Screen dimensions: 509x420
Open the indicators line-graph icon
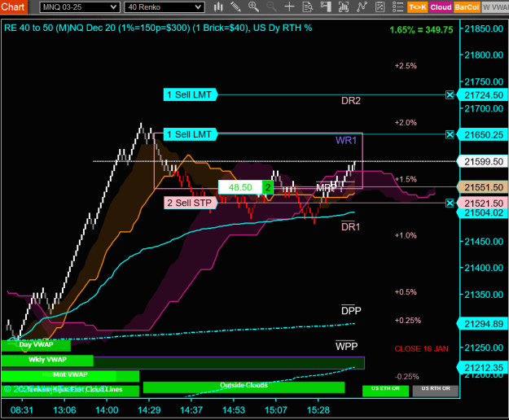(x=362, y=7)
